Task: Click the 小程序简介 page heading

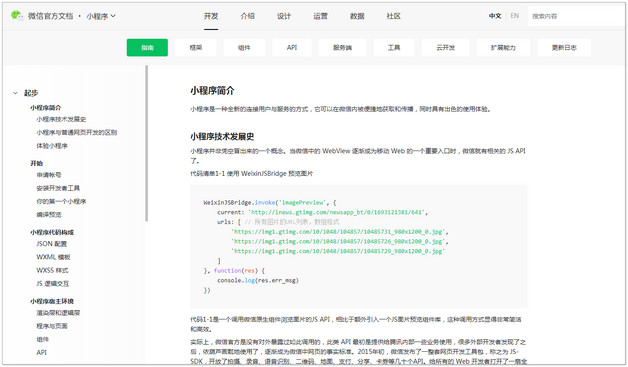Action: 212,91
